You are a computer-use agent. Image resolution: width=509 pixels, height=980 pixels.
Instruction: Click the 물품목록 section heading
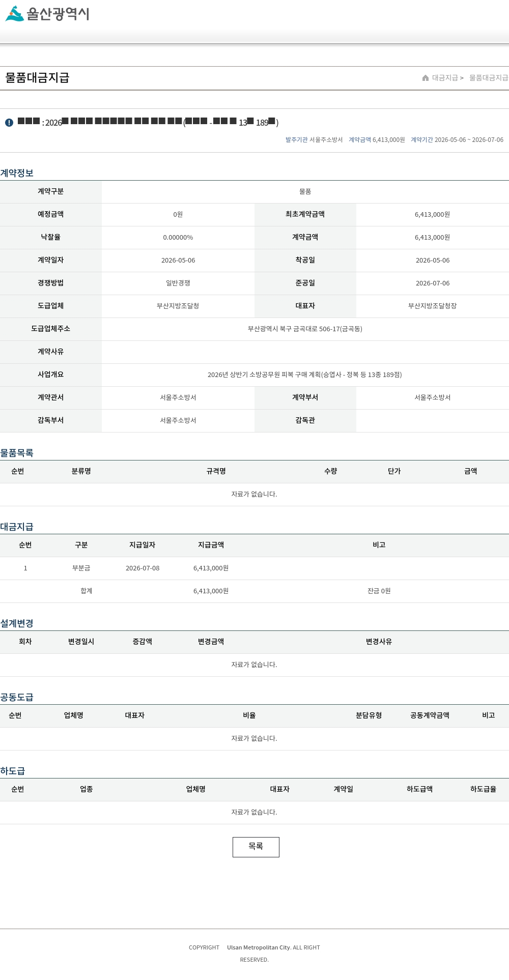pos(17,453)
